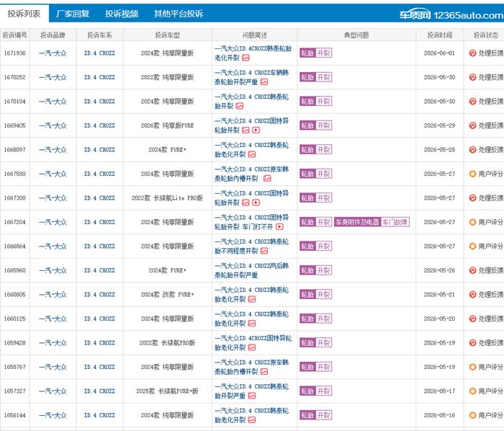
Task: Click the 典型问题 column header
Action: pos(356,35)
